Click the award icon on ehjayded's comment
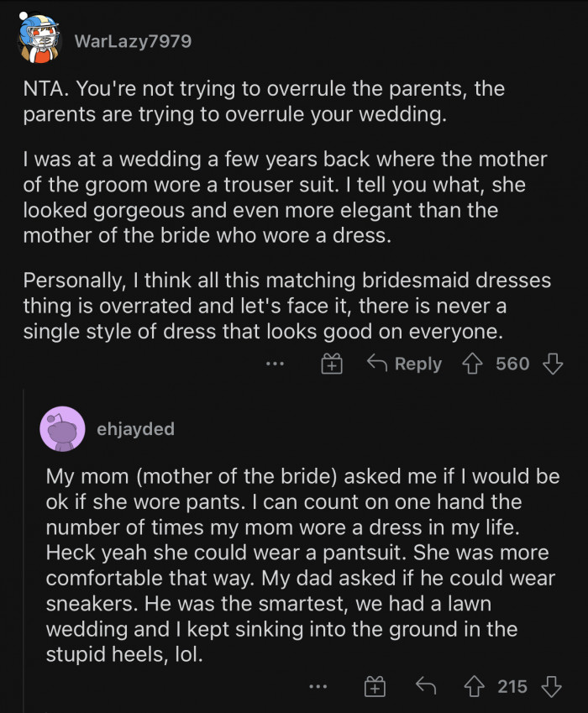The image size is (588, 713). (375, 687)
